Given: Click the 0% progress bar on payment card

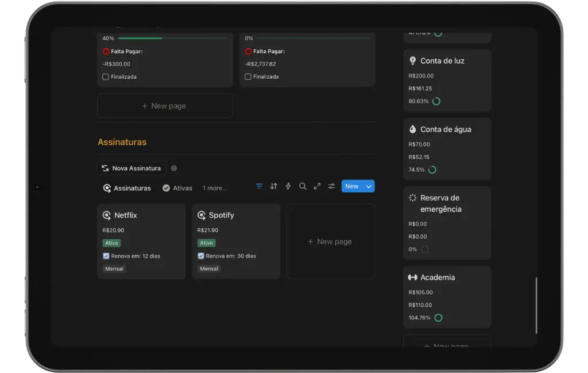Looking at the screenshot, I should [314, 39].
